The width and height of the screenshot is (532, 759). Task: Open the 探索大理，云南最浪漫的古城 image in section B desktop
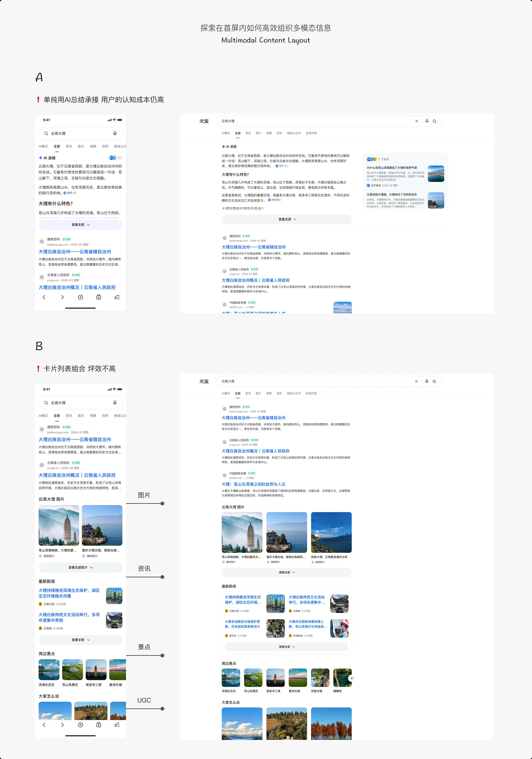331,532
